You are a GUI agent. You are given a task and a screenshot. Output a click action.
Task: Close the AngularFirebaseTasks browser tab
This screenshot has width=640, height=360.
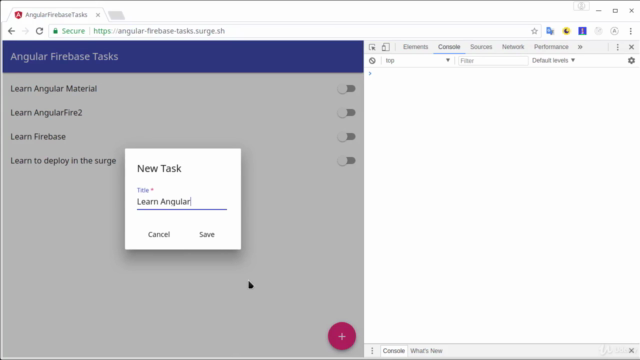[98, 15]
